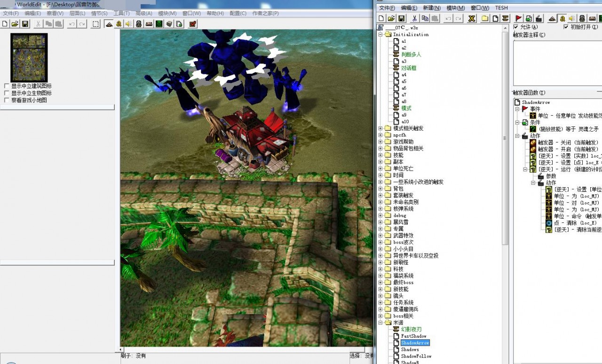This screenshot has height=364, width=602.
Task: Collapse the Initialization folder
Action: pos(380,34)
